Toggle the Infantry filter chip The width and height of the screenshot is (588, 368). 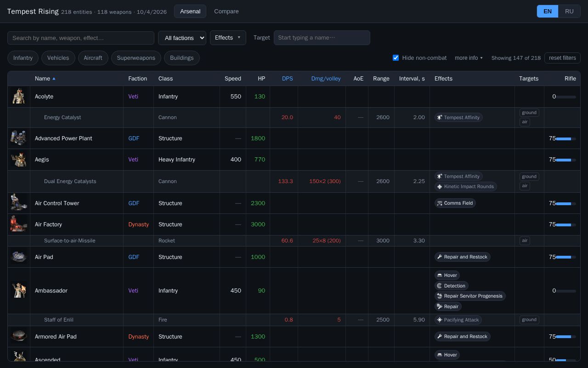23,58
